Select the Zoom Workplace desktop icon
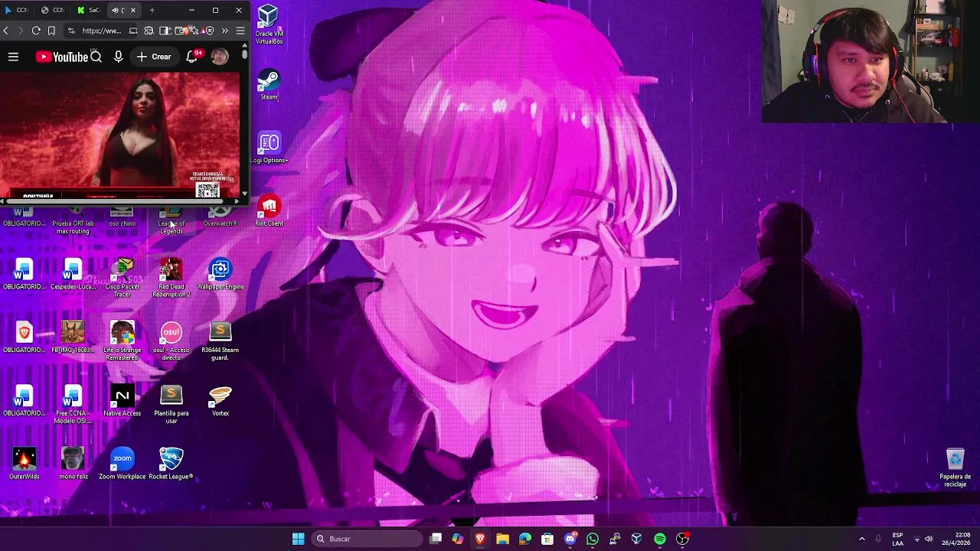 pyautogui.click(x=122, y=464)
